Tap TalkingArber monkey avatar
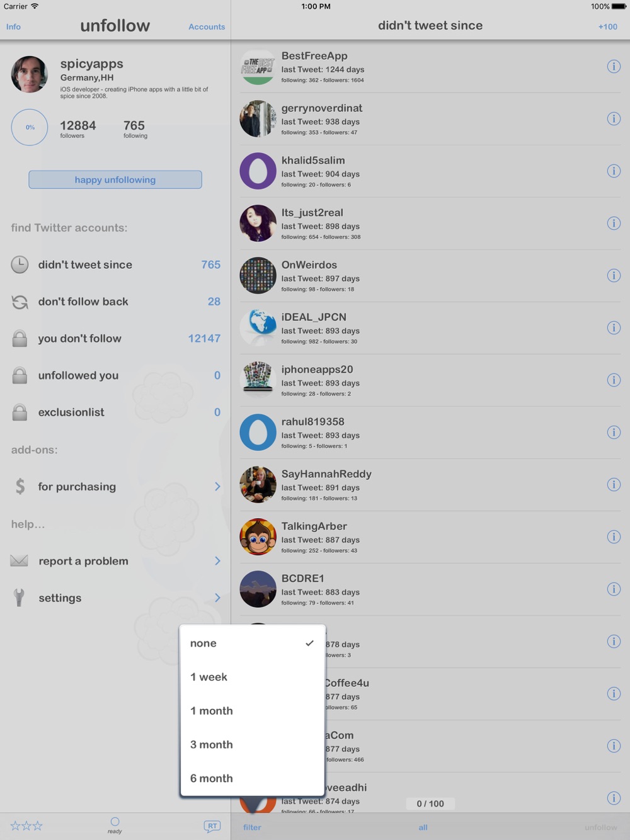 [258, 537]
